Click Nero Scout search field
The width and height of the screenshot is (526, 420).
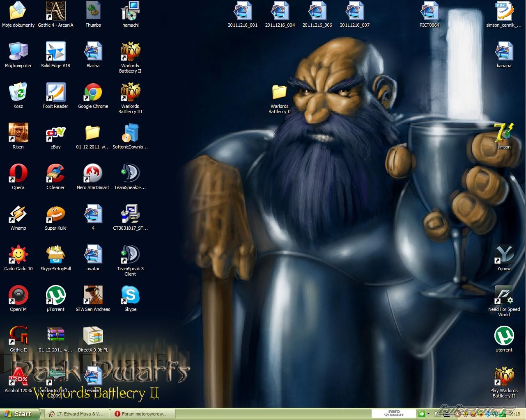pyautogui.click(x=393, y=414)
